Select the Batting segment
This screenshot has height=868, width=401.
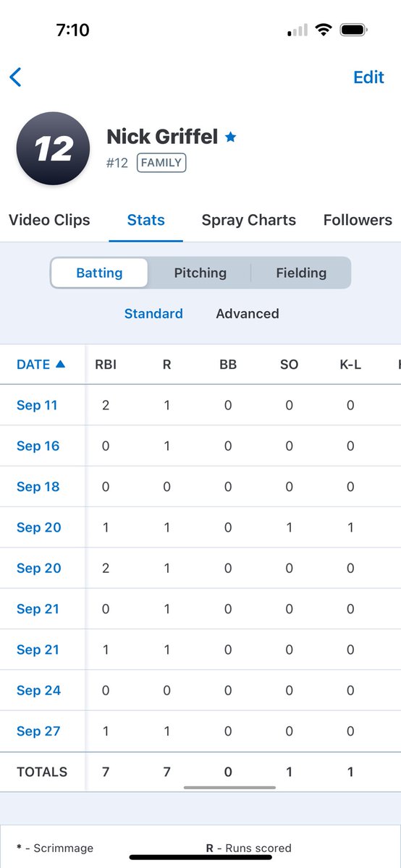click(99, 273)
